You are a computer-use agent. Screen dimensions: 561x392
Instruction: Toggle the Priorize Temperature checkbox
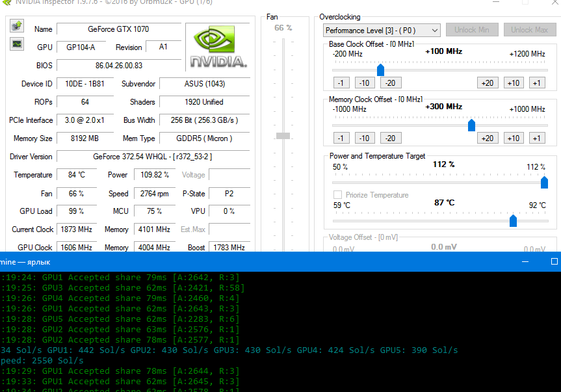337,194
